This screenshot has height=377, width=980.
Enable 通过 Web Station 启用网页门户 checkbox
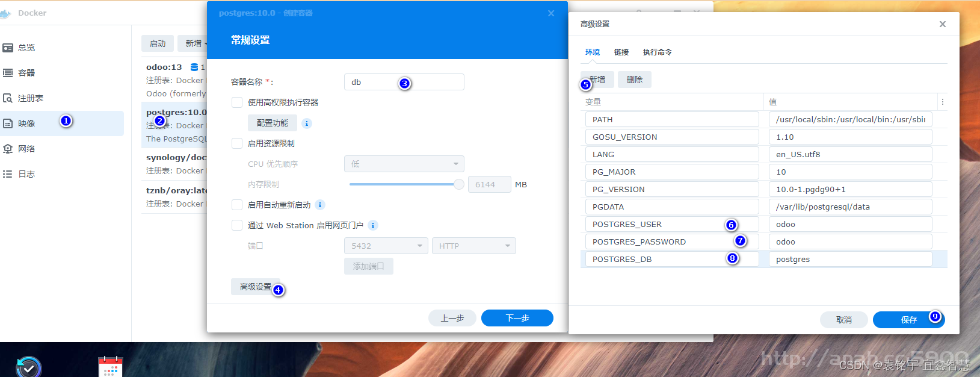pyautogui.click(x=237, y=225)
